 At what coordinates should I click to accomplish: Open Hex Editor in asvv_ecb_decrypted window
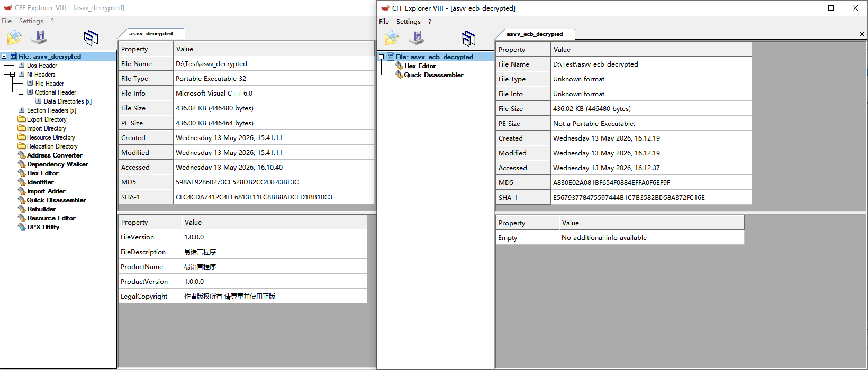pos(420,66)
